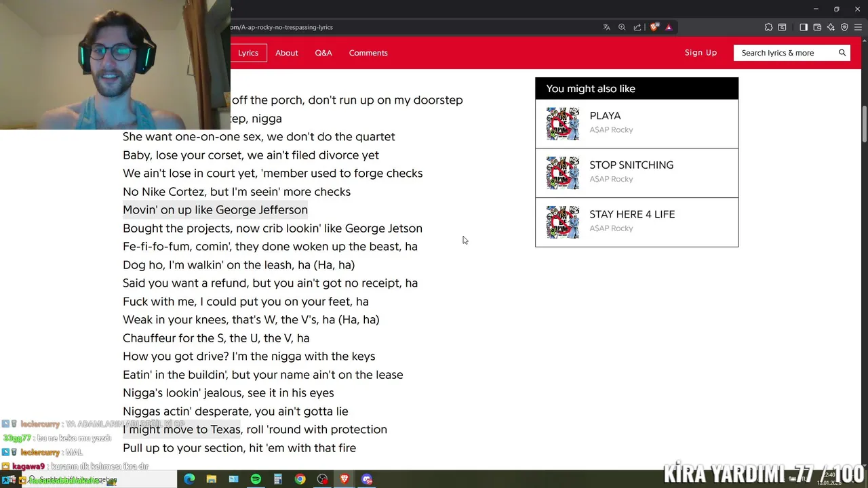Click the zoom magnifier icon in address bar

click(x=622, y=27)
